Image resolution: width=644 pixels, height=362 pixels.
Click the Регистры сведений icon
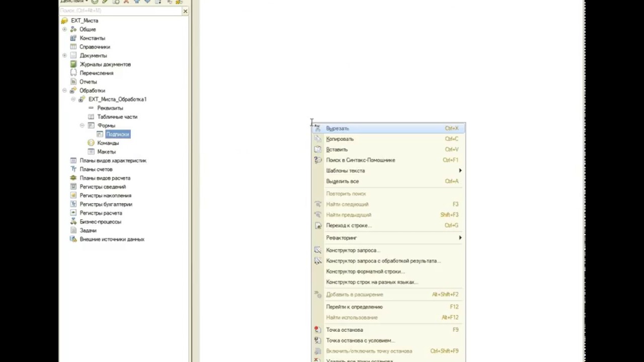pyautogui.click(x=73, y=187)
